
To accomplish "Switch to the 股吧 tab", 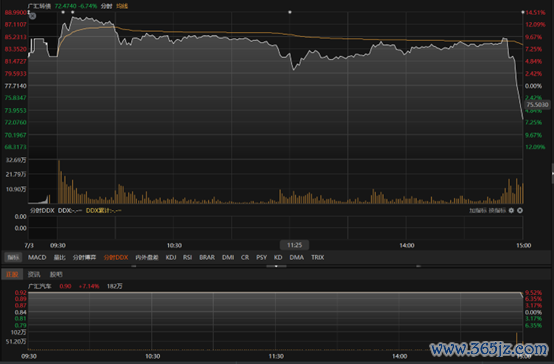I will click(56, 274).
